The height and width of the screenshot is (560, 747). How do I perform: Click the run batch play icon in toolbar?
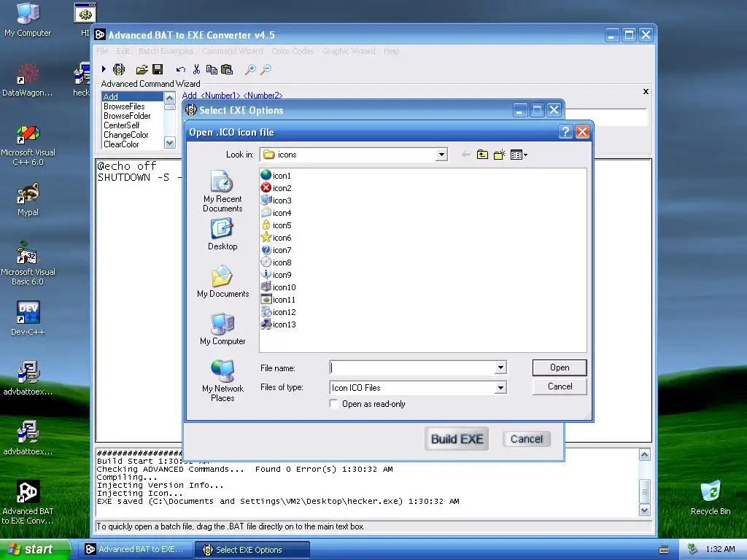point(104,69)
